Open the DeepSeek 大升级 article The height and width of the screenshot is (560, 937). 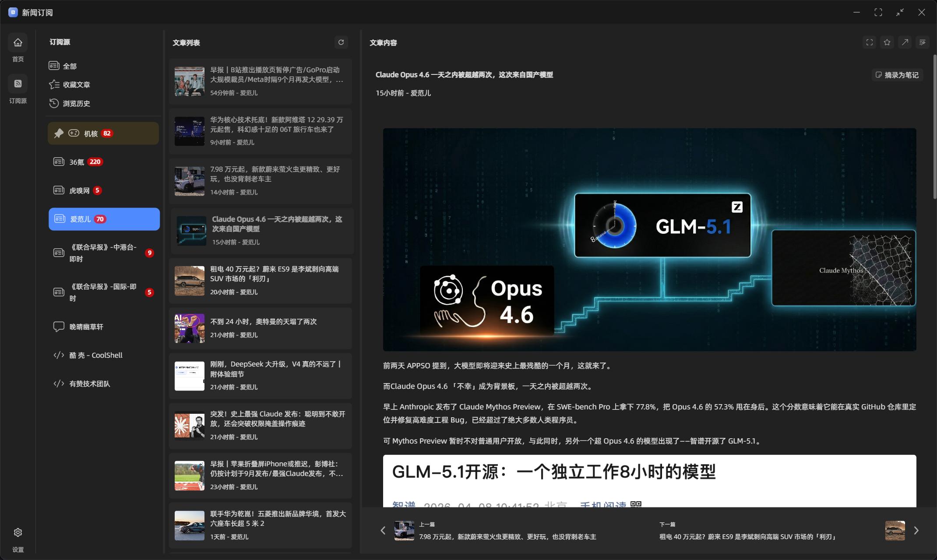(275, 369)
